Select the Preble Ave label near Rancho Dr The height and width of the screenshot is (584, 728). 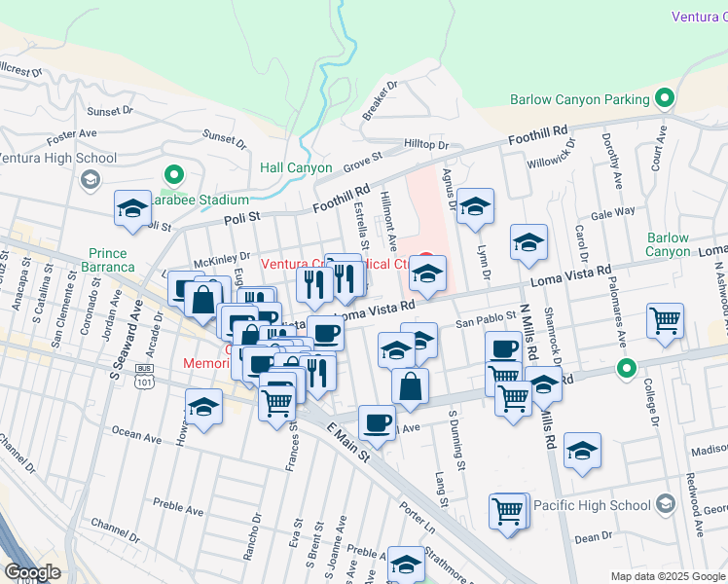pos(178,507)
